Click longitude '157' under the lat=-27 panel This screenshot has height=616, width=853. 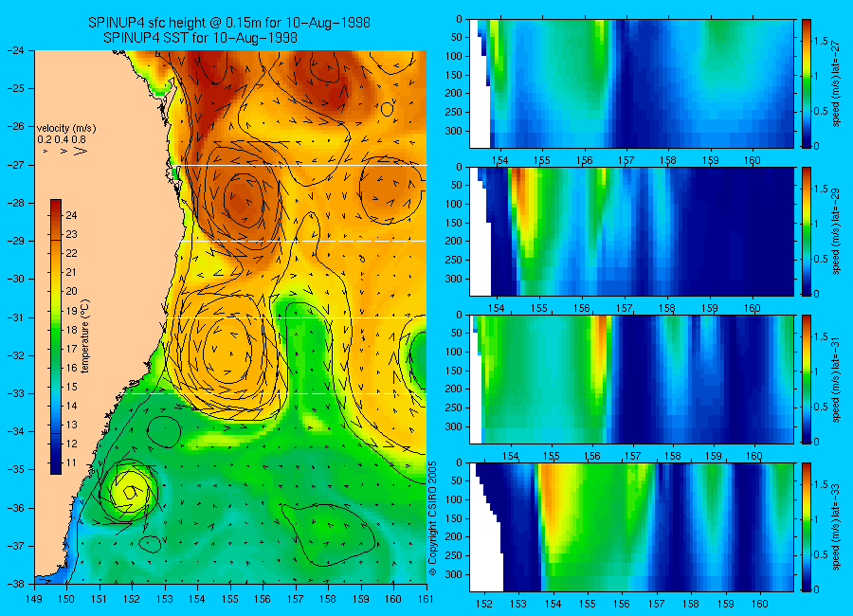pyautogui.click(x=626, y=160)
